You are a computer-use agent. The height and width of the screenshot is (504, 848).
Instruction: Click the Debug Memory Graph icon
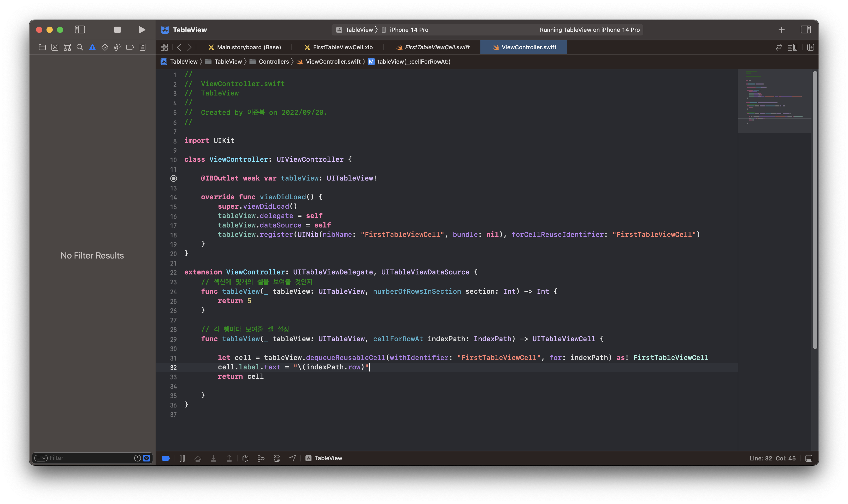[261, 458]
